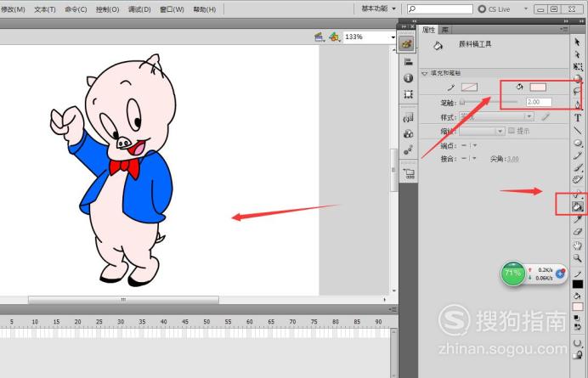Open the toolbox black stroke color swatch

pyautogui.click(x=578, y=285)
